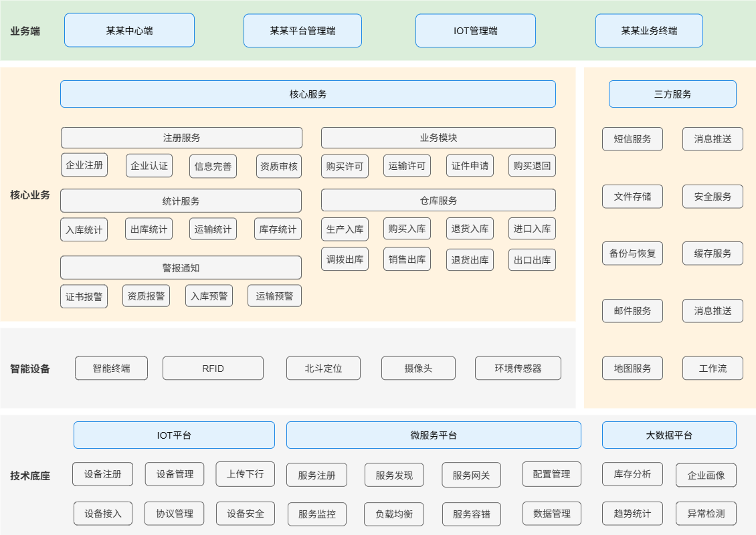Screen dimensions: 756x535
Task: Select the 地图服务 module
Action: coord(632,368)
